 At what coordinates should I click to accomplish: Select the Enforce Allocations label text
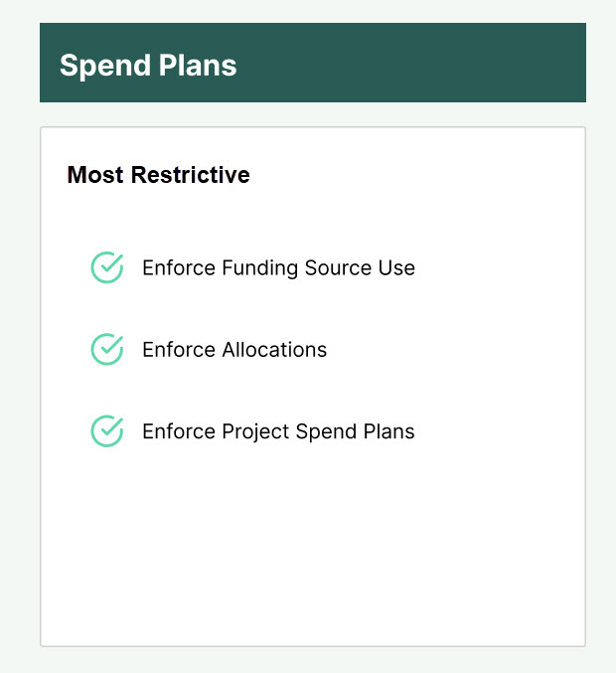click(x=234, y=349)
